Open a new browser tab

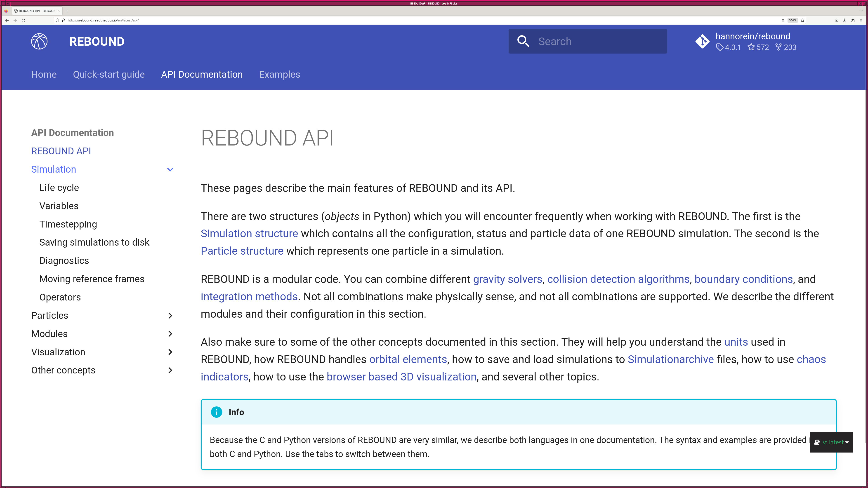coord(67,11)
